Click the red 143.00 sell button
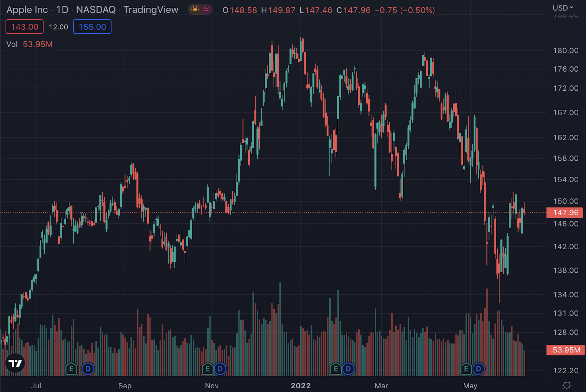 click(25, 27)
